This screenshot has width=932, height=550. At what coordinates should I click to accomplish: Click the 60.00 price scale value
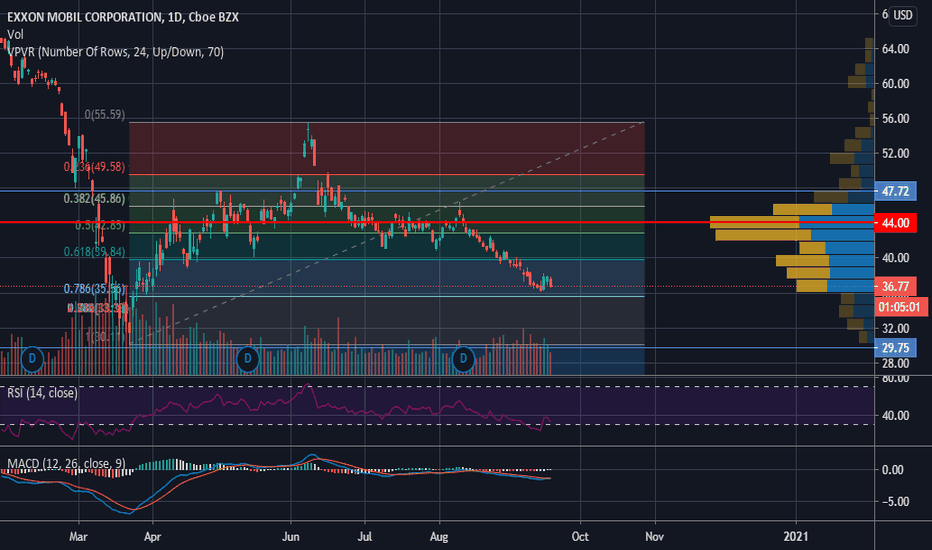[x=895, y=84]
